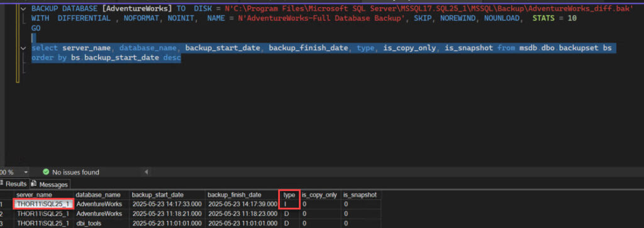This screenshot has width=644, height=228.
Task: Click the THOR11\SQL25_1 cell in row 1
Action: click(x=43, y=204)
